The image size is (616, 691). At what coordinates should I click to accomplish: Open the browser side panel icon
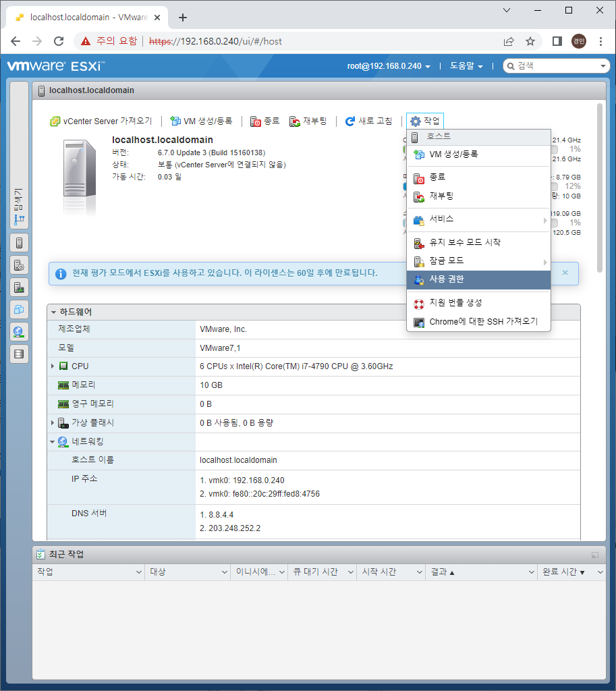pos(557,41)
